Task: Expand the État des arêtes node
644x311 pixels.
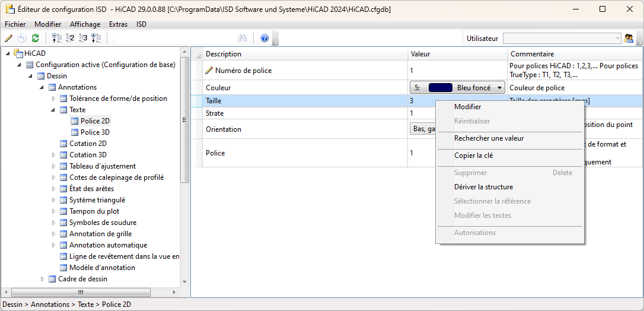Action: (53, 189)
